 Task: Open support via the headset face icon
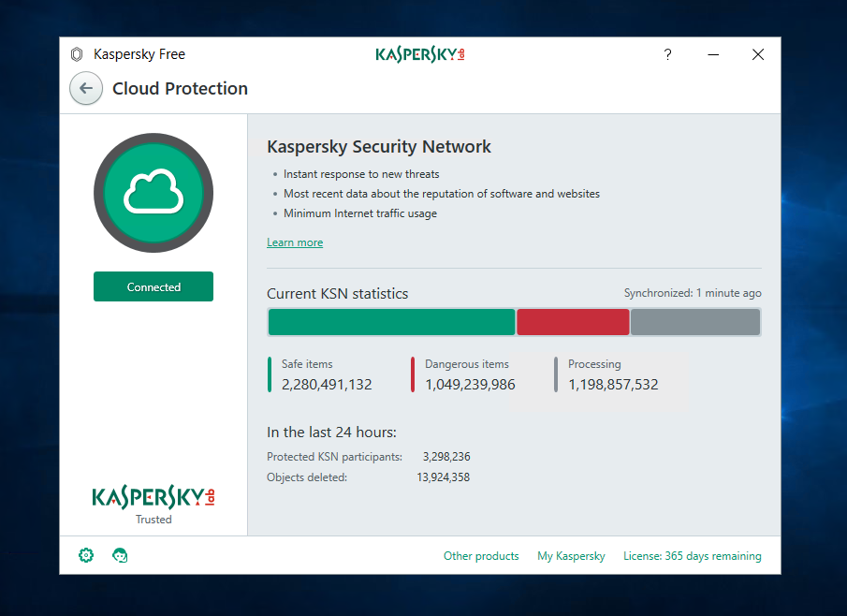click(x=120, y=555)
